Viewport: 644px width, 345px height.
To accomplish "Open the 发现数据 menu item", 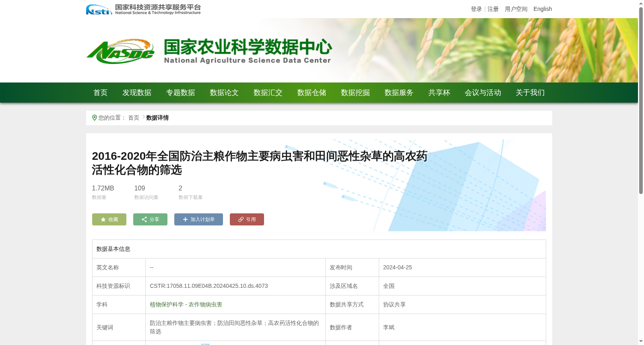I will [x=137, y=93].
